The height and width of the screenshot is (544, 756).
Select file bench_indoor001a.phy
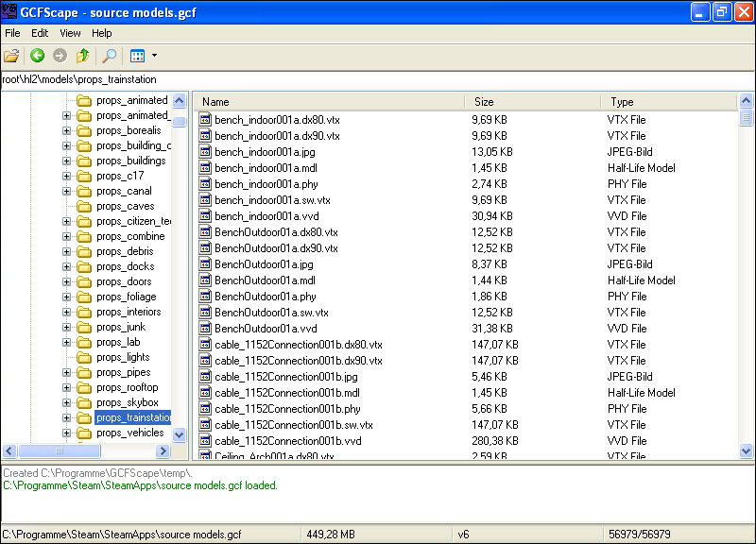(x=266, y=184)
